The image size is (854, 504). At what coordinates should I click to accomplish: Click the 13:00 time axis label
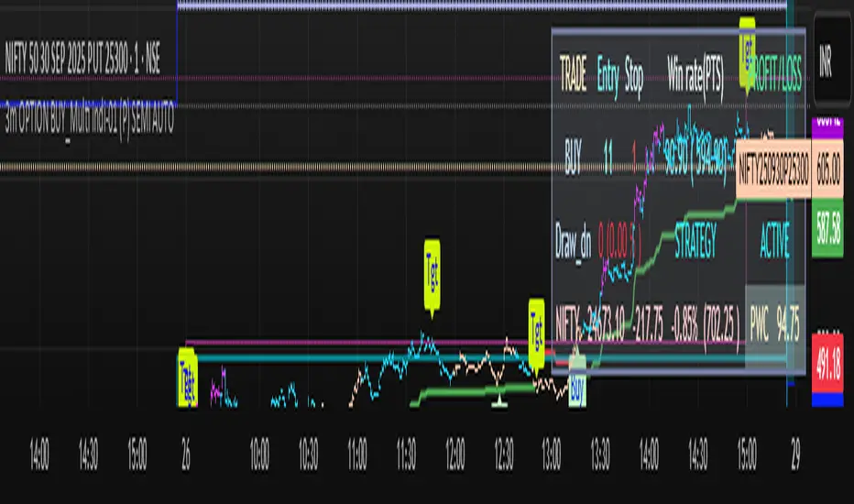click(552, 454)
